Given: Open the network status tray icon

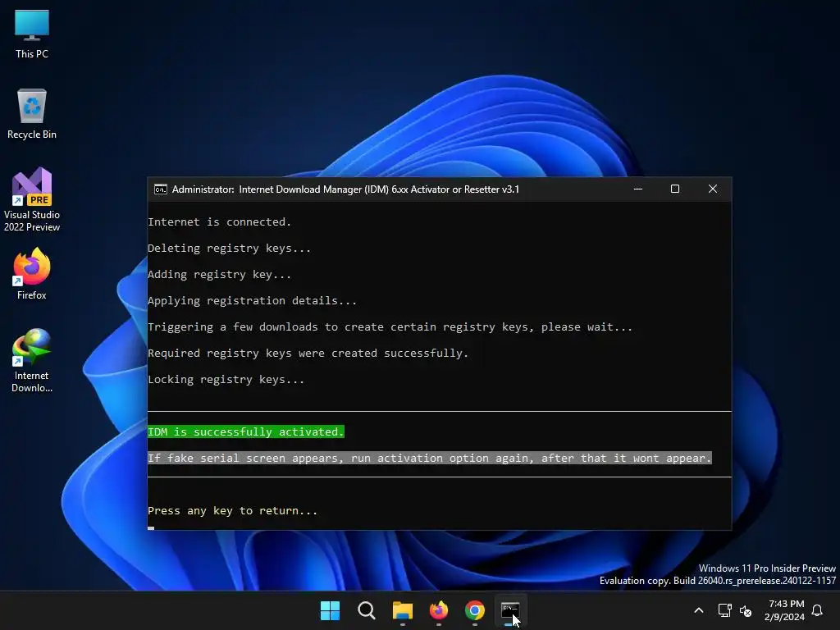Looking at the screenshot, I should click(x=725, y=610).
